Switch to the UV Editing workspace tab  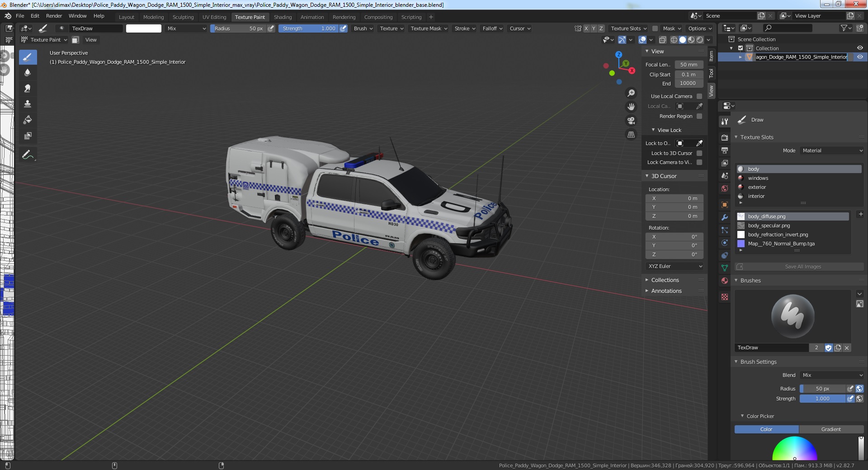(x=214, y=17)
